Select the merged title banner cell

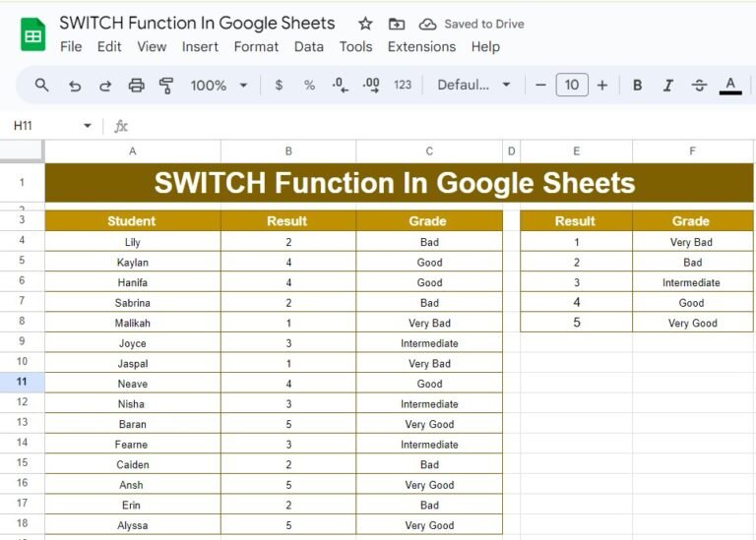[x=400, y=183]
